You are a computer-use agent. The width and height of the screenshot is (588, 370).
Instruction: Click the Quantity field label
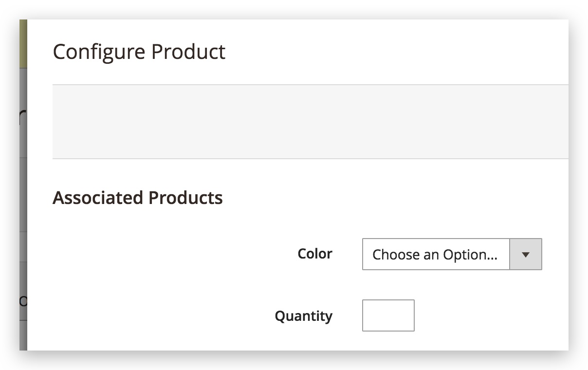pyautogui.click(x=303, y=316)
